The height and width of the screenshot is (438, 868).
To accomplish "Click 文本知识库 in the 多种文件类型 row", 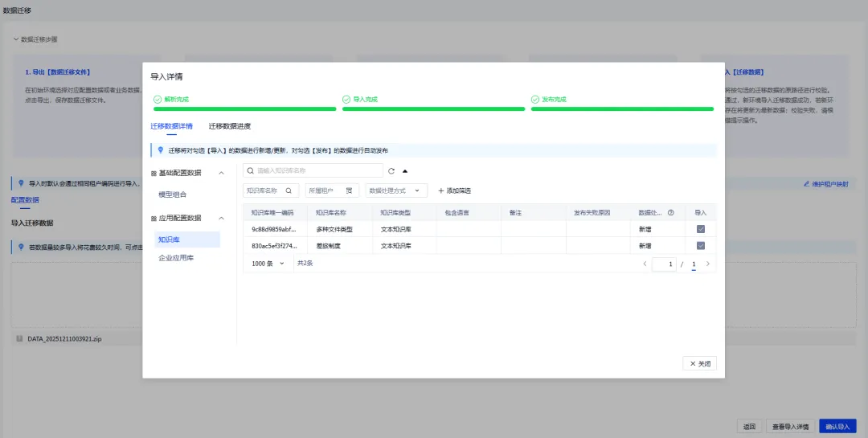I will pos(395,229).
